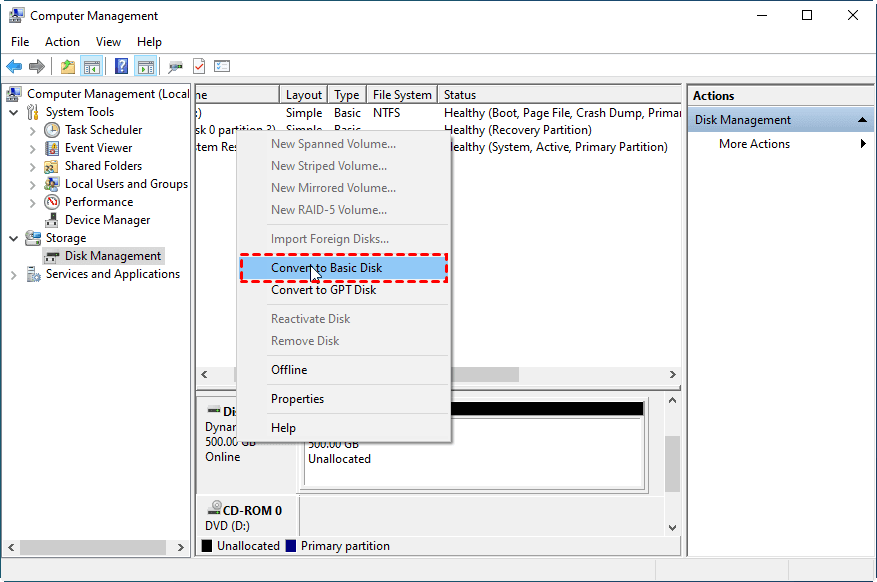Click More Actions in Actions pane

click(755, 144)
